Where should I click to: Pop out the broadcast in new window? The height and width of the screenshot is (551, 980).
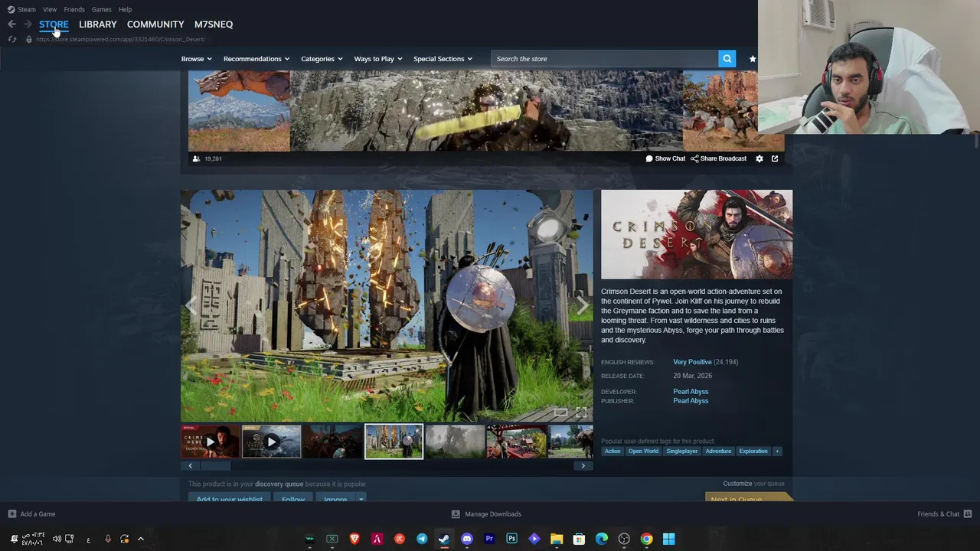(x=775, y=158)
